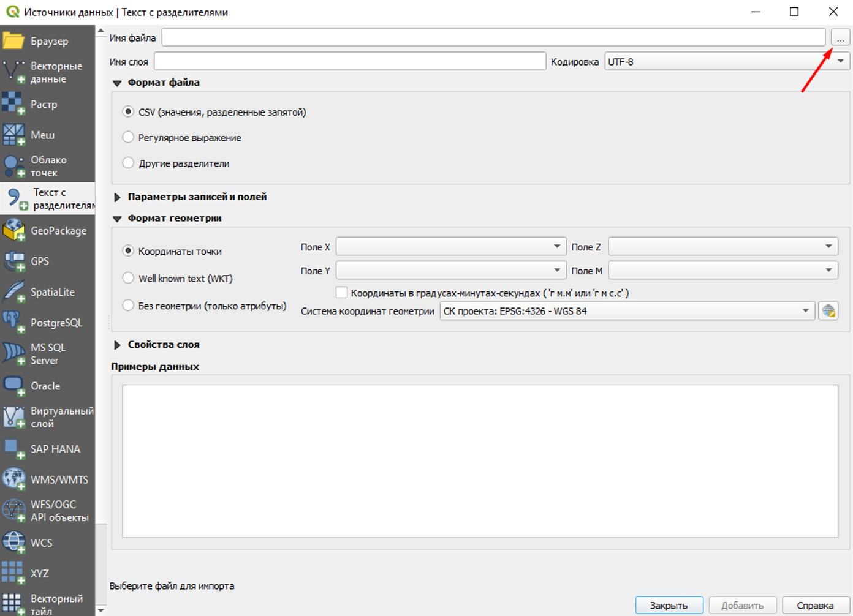Click the file browse ellipsis button
Image resolution: width=853 pixels, height=616 pixels.
point(840,38)
